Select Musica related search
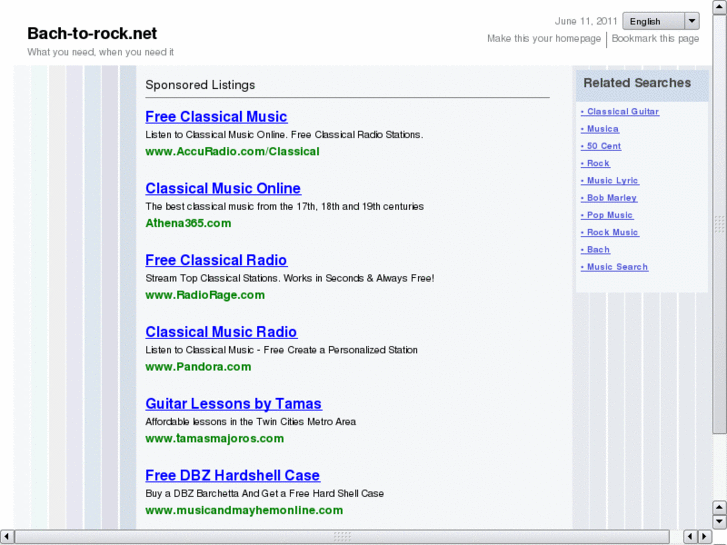 click(600, 128)
